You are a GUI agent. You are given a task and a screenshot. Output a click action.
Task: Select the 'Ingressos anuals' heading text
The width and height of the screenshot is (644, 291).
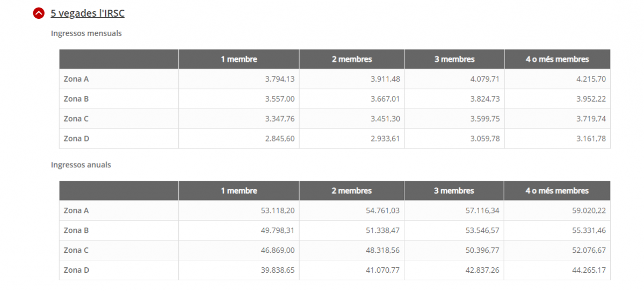pos(81,165)
